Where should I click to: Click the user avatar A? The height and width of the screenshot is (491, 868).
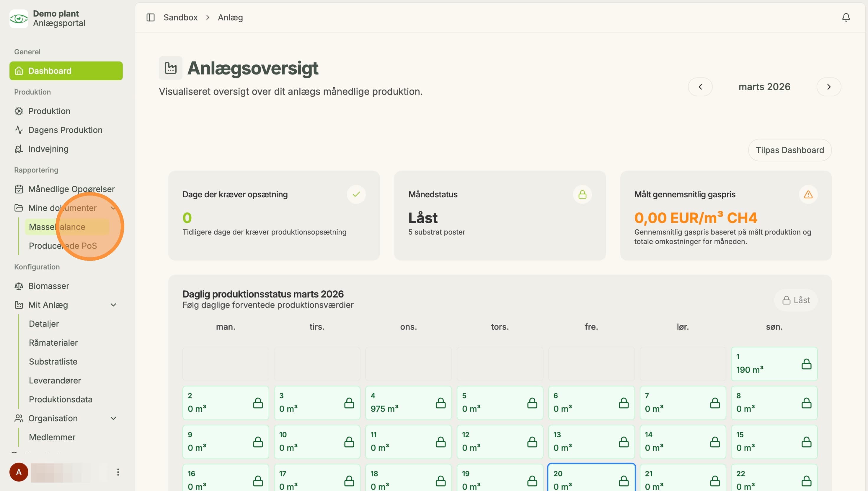[x=19, y=472]
